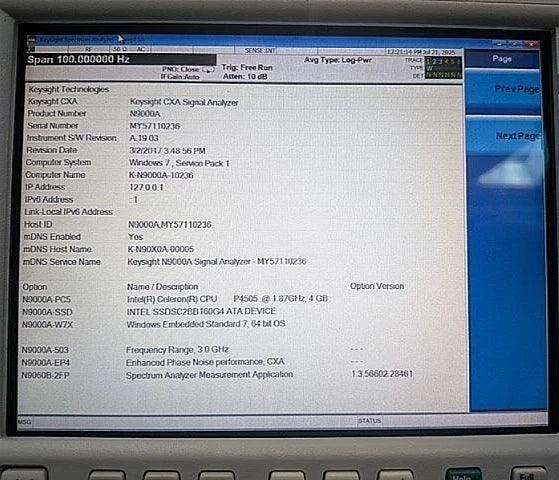Click the Keysight Spectrum Analyzer title bar icon
Image resolution: width=559 pixels, height=480 pixels.
pyautogui.click(x=31, y=40)
